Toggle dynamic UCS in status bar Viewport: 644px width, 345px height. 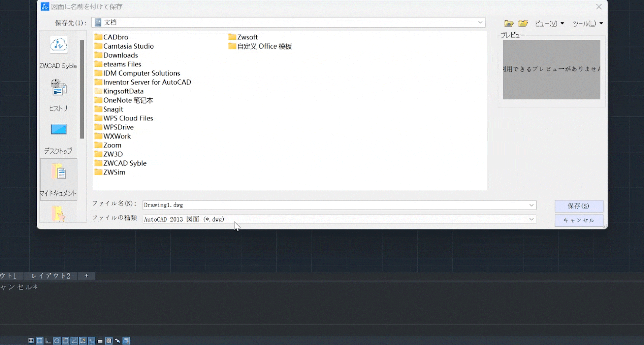(83, 341)
